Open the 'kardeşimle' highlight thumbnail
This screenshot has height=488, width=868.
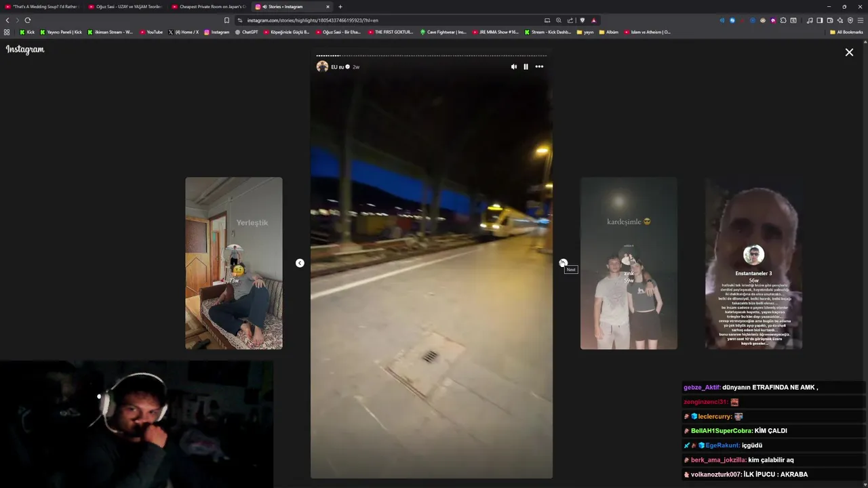629,263
